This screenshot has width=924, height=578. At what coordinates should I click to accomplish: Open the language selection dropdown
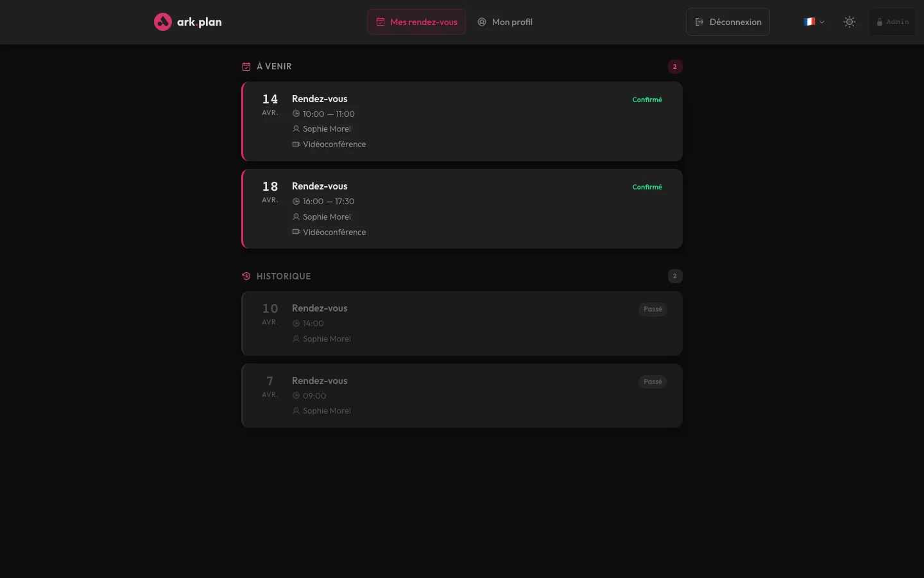tap(814, 21)
